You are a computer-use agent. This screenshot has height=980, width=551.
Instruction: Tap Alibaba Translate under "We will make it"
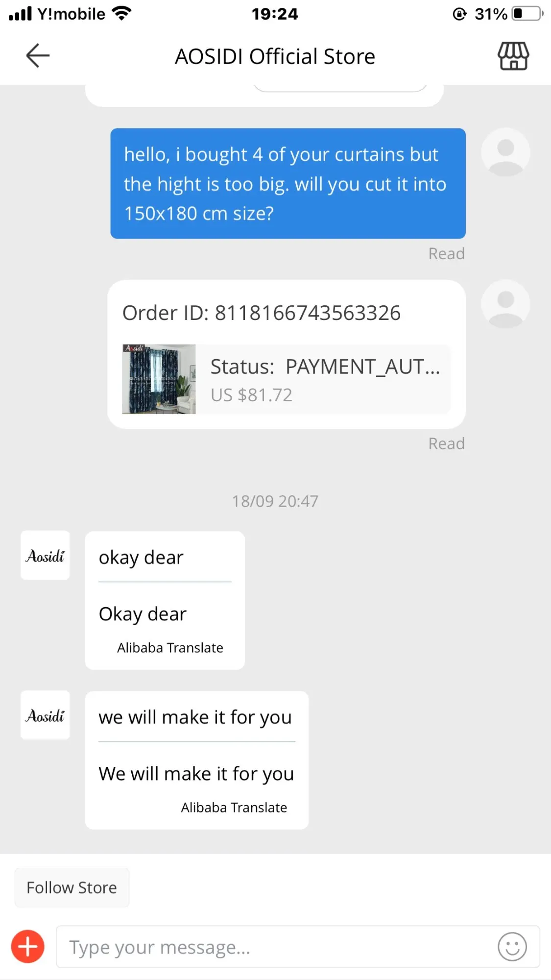click(234, 808)
